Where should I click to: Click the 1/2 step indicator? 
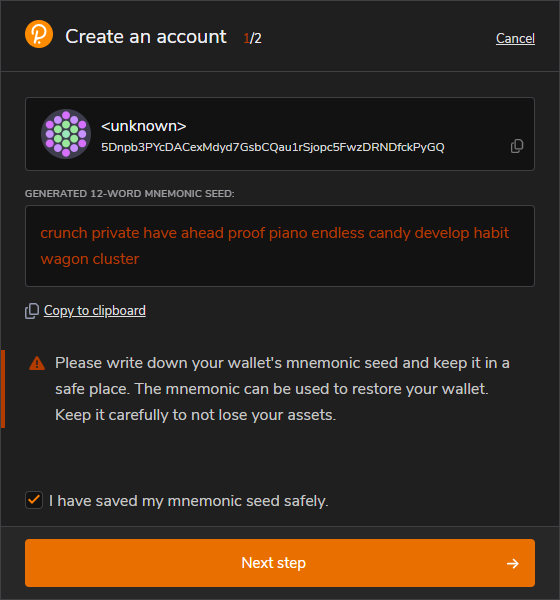[x=252, y=38]
